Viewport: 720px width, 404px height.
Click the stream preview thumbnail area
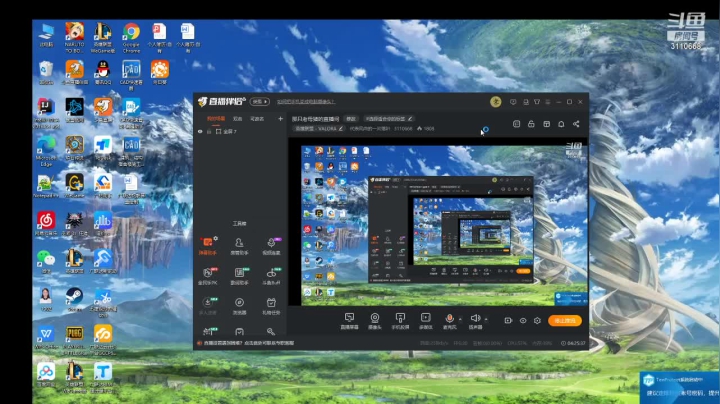point(438,222)
